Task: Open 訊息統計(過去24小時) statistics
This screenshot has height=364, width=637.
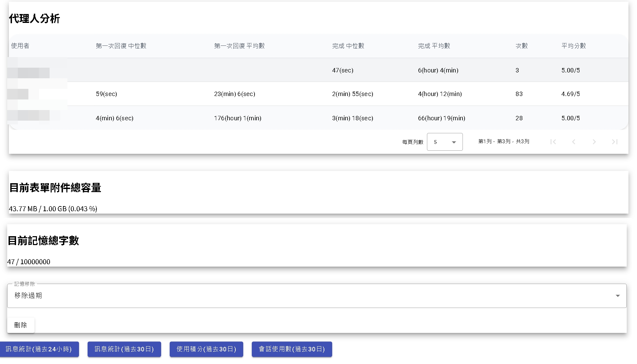Action: pos(39,349)
